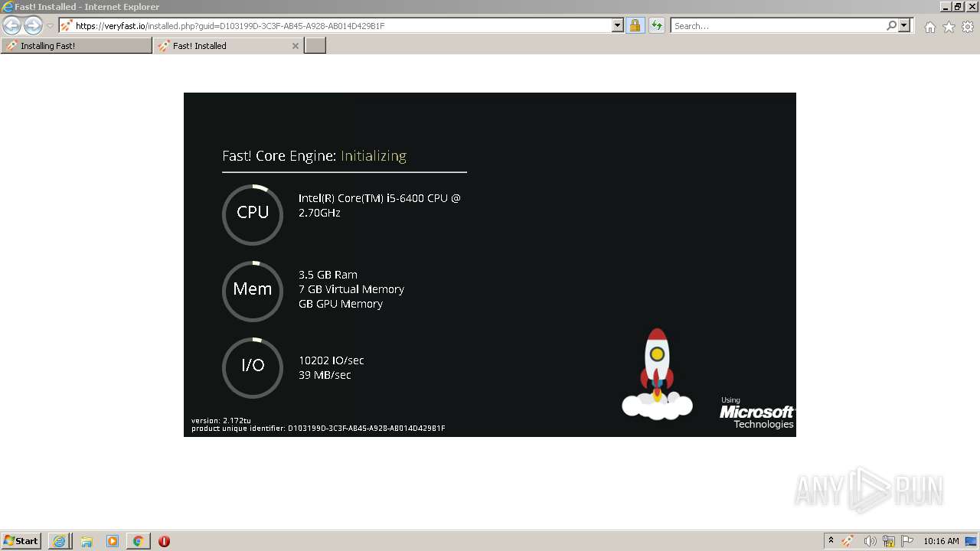This screenshot has height=551, width=980.
Task: Click inside the Search box
Action: [x=777, y=26]
